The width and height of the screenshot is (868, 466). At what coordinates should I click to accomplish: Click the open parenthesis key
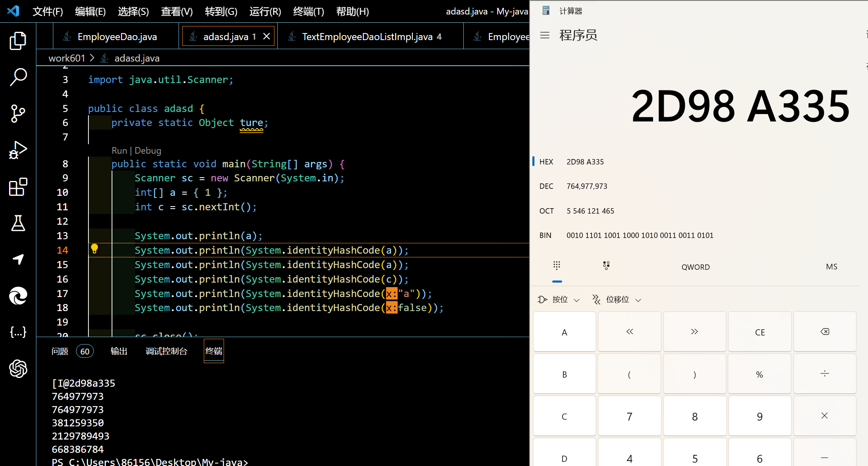(x=630, y=374)
